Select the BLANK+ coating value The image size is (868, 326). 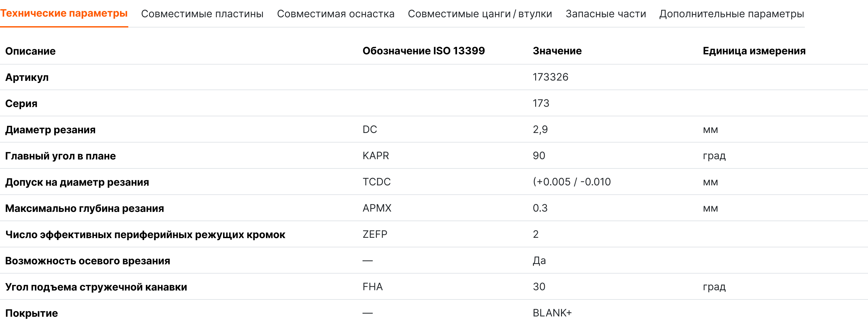click(x=552, y=313)
